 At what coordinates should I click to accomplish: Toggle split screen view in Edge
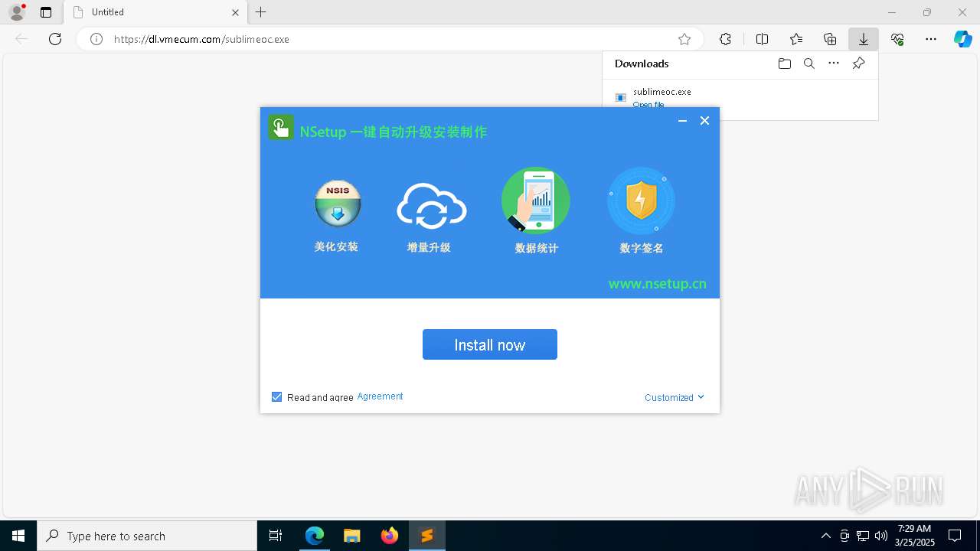(x=763, y=39)
